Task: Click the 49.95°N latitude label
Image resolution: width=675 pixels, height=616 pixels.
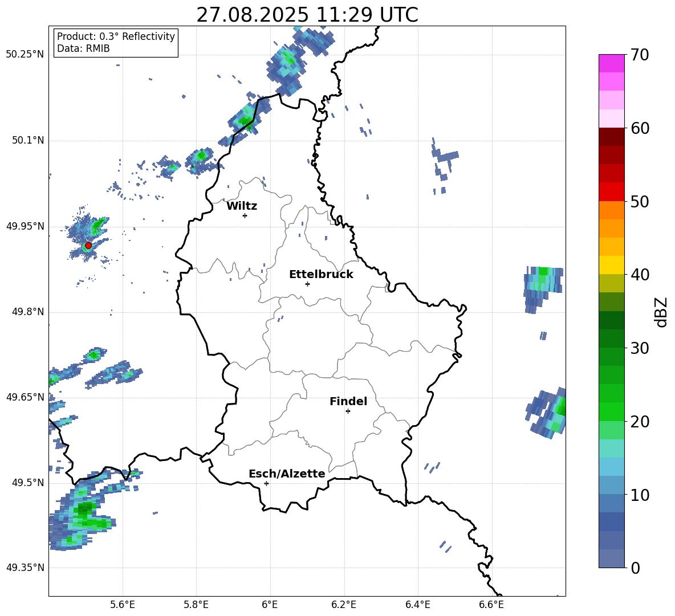Action: pyautogui.click(x=25, y=226)
